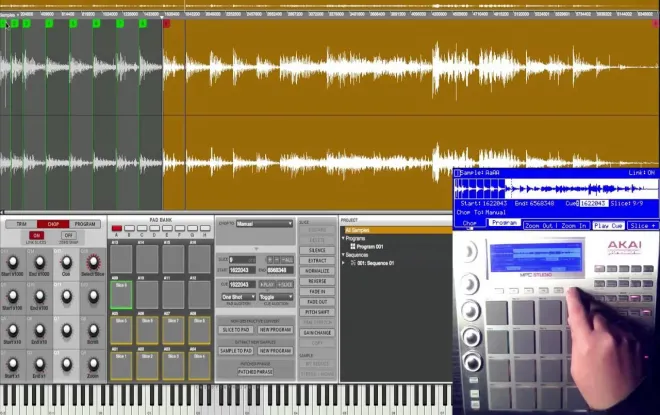
Task: Click the Zoom knob
Action: [93, 364]
